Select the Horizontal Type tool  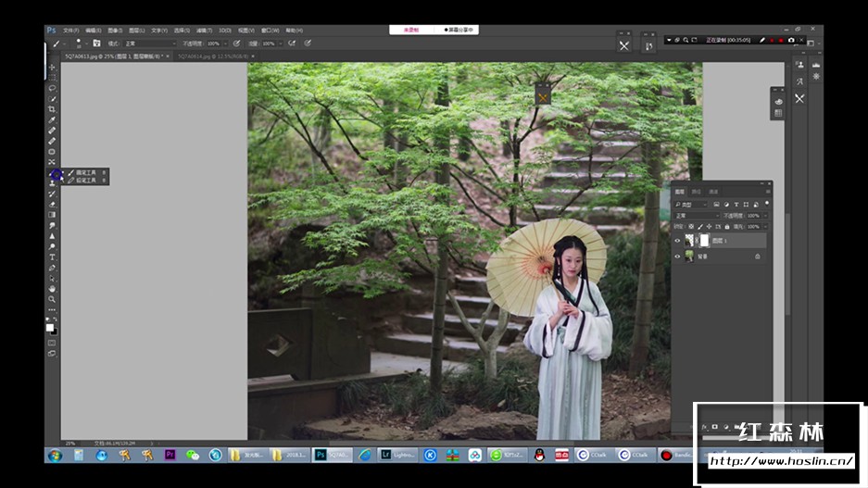52,257
